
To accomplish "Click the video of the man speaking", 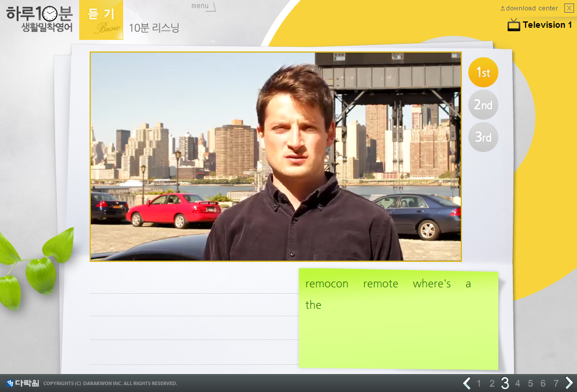I will (x=276, y=157).
